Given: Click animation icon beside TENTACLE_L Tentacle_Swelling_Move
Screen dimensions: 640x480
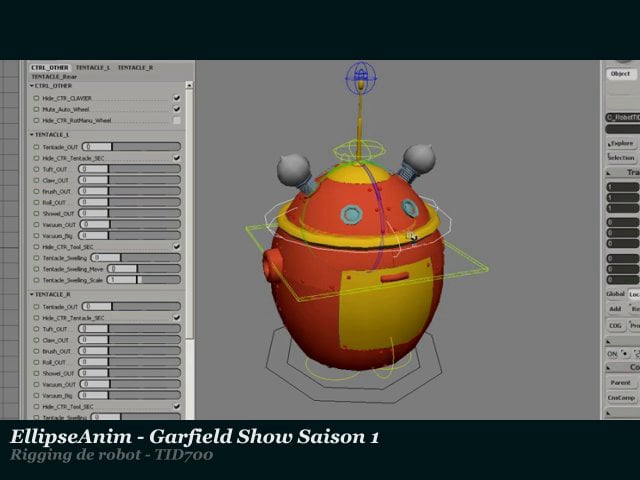Looking at the screenshot, I should tap(36, 269).
